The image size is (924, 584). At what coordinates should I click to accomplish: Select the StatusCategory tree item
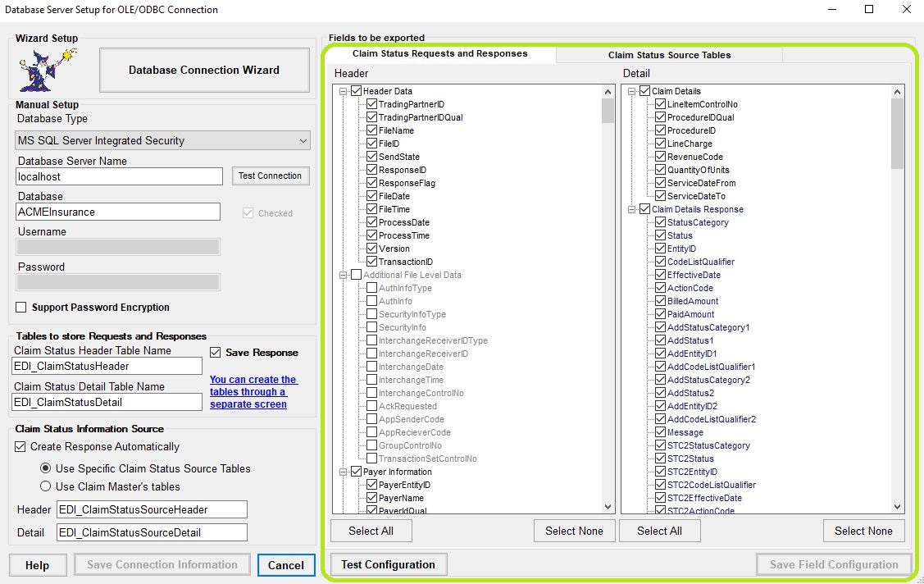[x=698, y=223]
